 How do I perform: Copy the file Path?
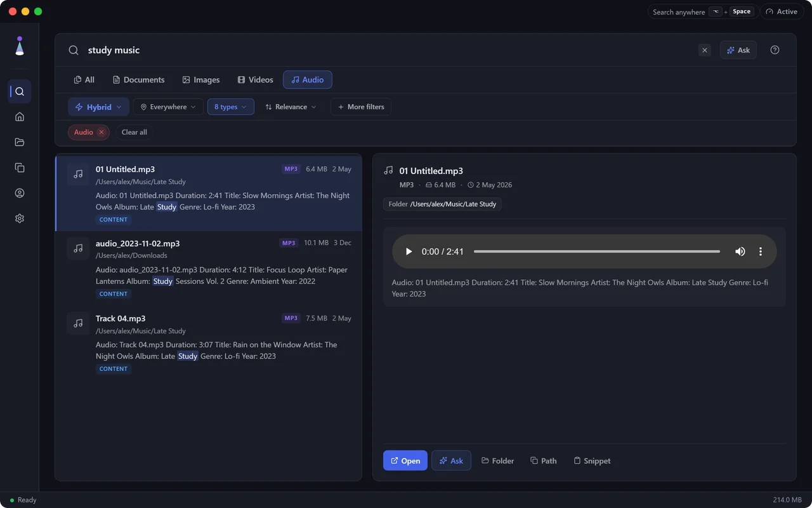coord(544,461)
